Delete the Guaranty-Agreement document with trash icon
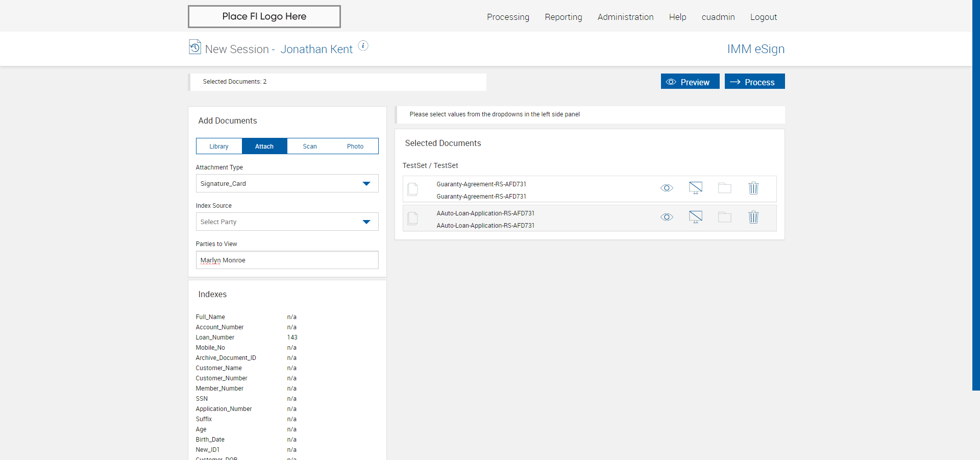 coord(753,188)
